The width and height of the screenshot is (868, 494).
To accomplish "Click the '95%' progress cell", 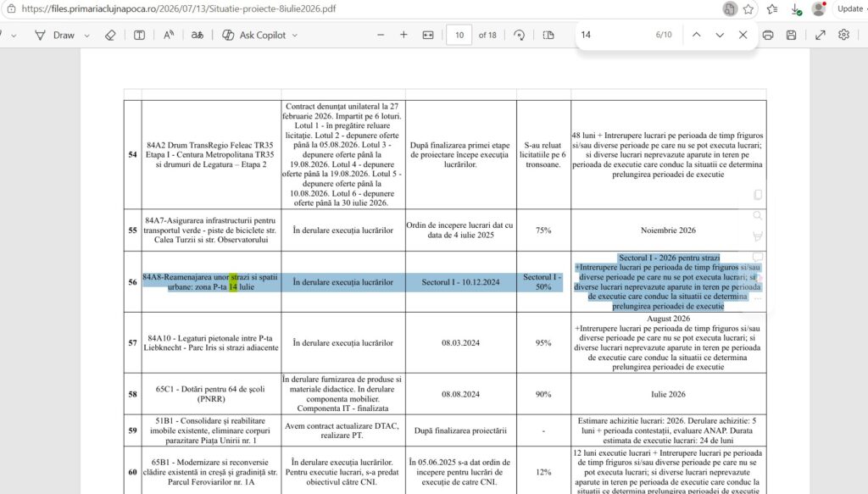I will [x=543, y=343].
